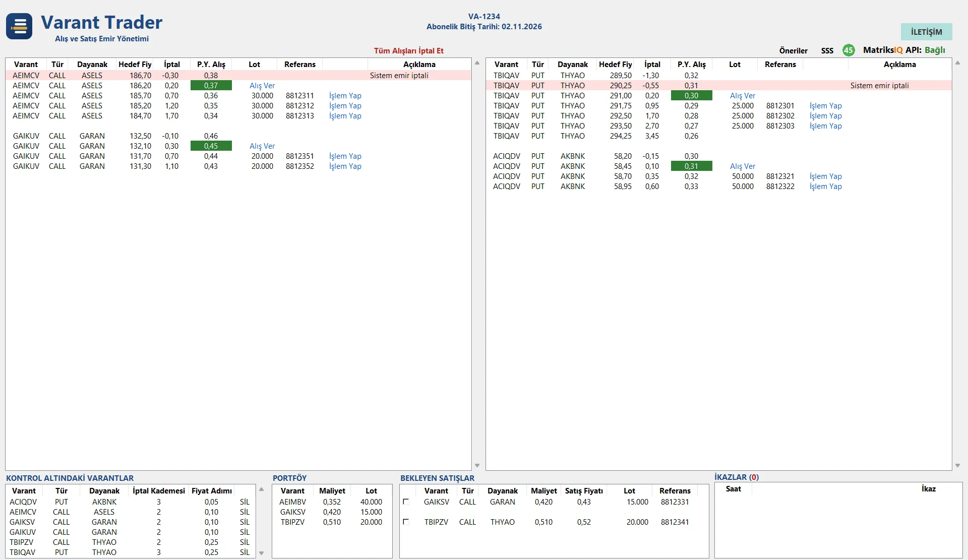Image resolution: width=968 pixels, height=560 pixels.
Task: Click SİL for TBIQAV controlled warrant
Action: point(245,552)
